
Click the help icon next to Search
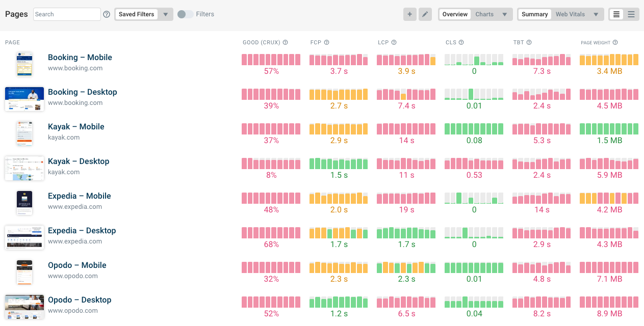(x=107, y=14)
